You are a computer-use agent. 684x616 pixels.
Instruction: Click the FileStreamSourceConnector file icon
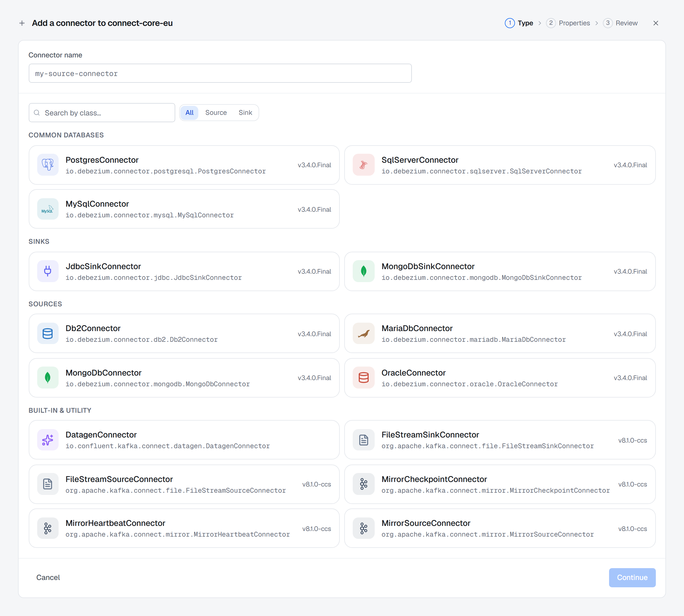point(48,484)
